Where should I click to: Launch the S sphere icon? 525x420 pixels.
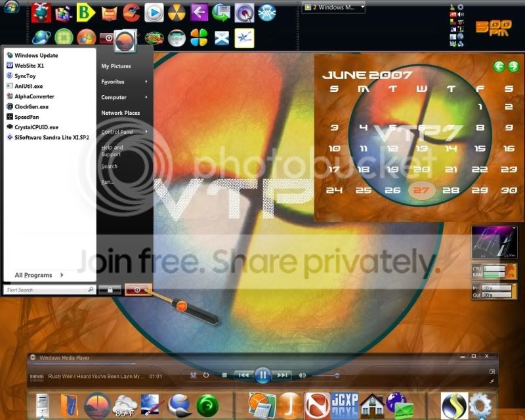click(454, 406)
